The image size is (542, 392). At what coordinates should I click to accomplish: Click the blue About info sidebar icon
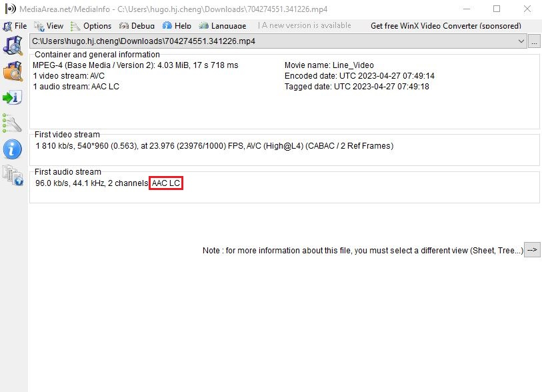(13, 149)
